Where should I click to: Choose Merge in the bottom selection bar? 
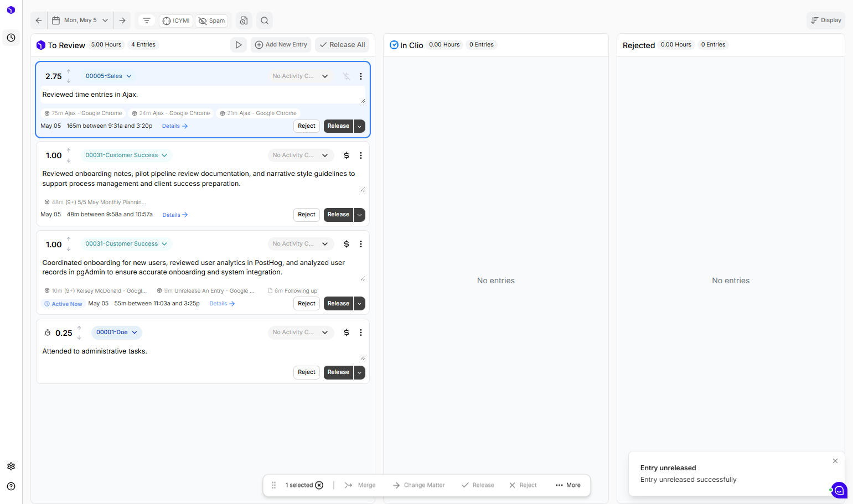coord(360,485)
